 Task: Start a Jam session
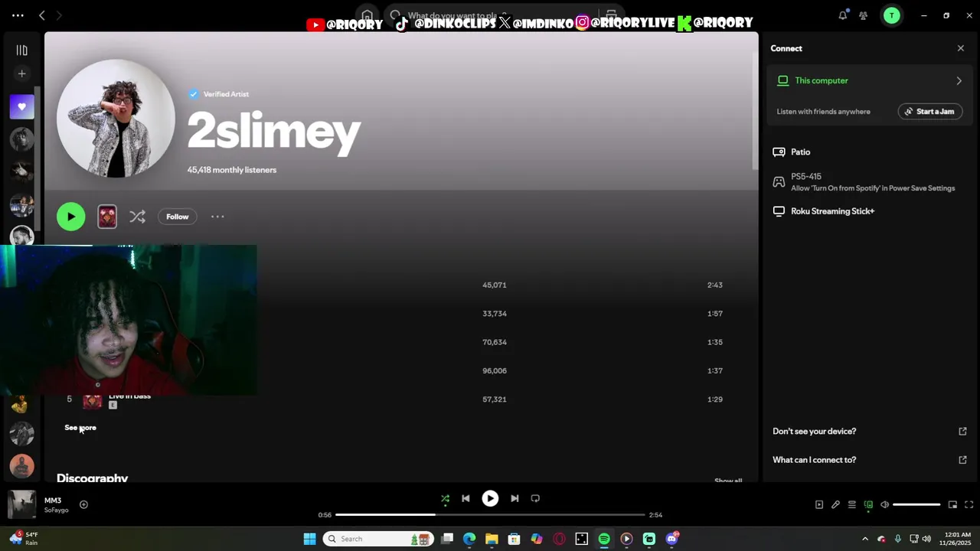929,112
